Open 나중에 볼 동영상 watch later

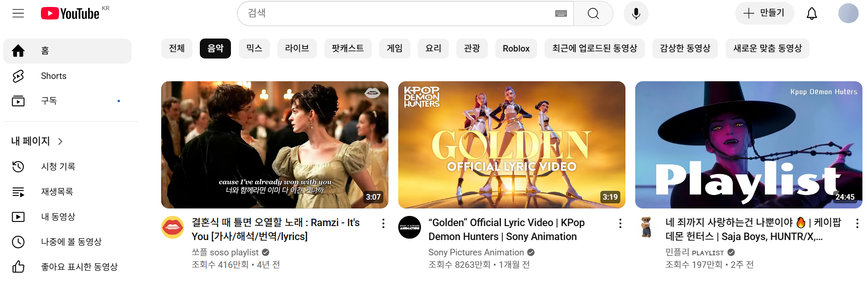pos(67,241)
